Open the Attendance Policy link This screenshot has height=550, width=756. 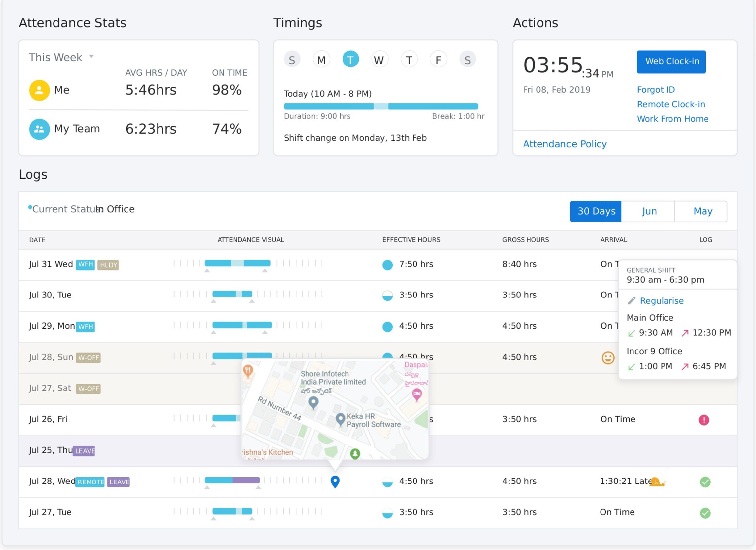[x=564, y=144]
